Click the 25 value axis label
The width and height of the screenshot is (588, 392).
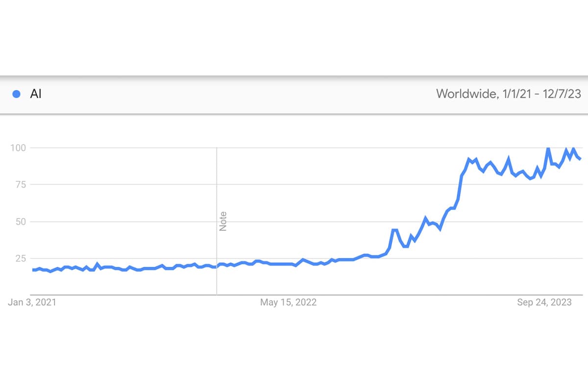20,258
